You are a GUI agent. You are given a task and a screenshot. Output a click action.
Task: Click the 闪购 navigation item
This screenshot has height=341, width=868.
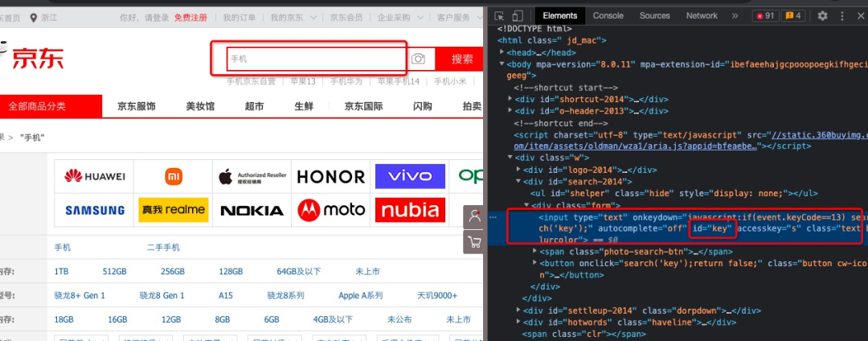[423, 106]
